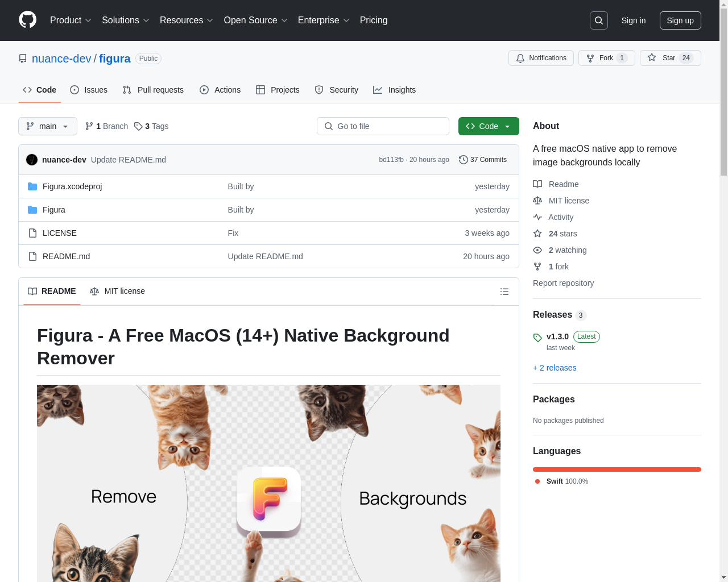Click the Swift 100.0% language entry
This screenshot has height=582, width=728.
click(x=562, y=481)
